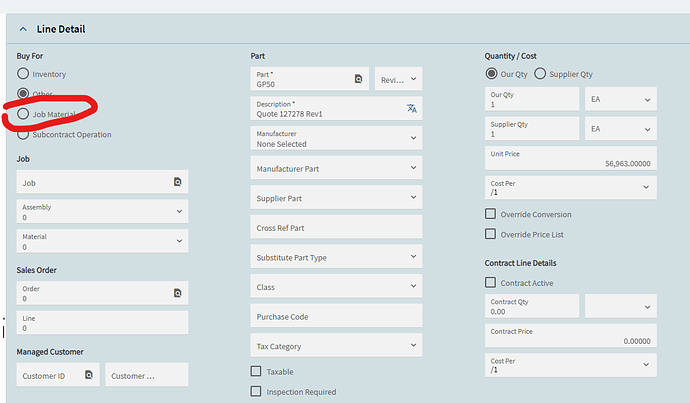The image size is (690, 403).
Task: Select the Job Material radio option
Action: point(23,114)
